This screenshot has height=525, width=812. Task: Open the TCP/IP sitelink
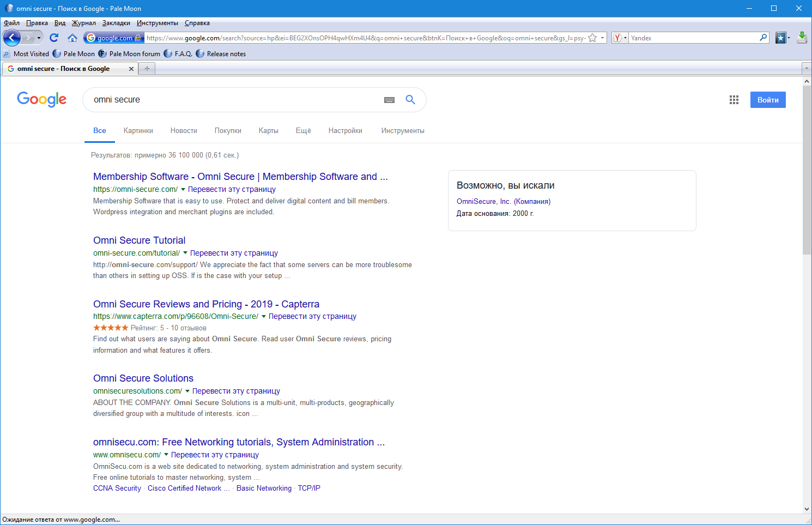click(x=309, y=488)
